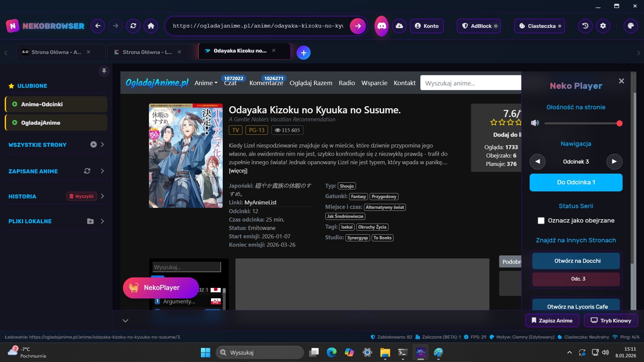The width and height of the screenshot is (644, 362).
Task: Switch to the Odayaka Kizoku tab
Action: 240,51
